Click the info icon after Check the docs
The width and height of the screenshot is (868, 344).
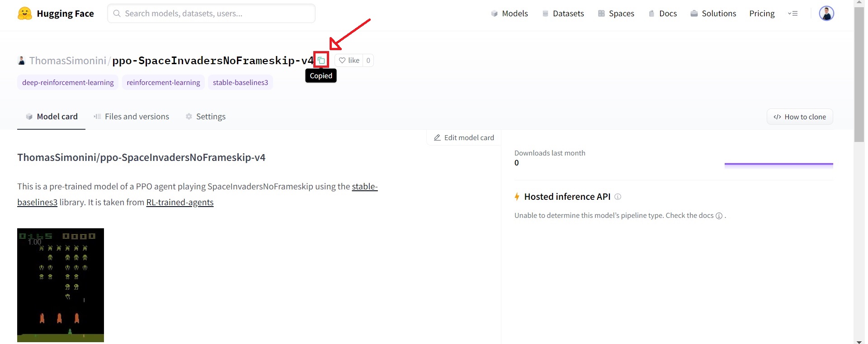[718, 216]
